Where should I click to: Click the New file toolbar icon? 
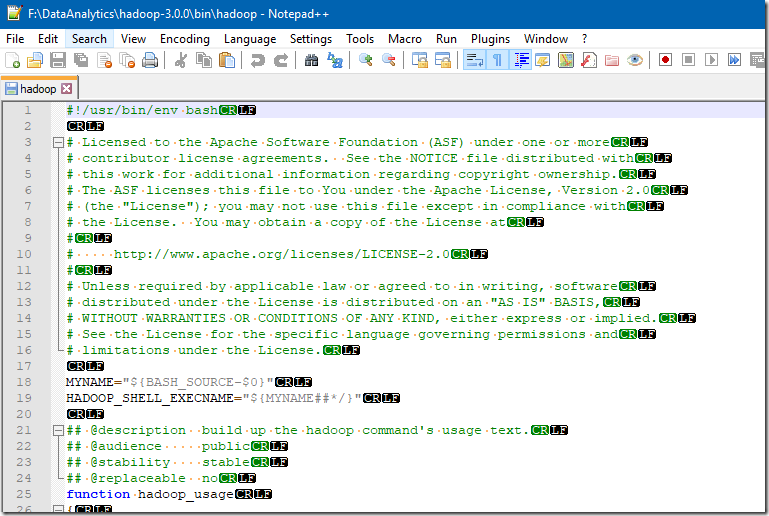[12, 60]
